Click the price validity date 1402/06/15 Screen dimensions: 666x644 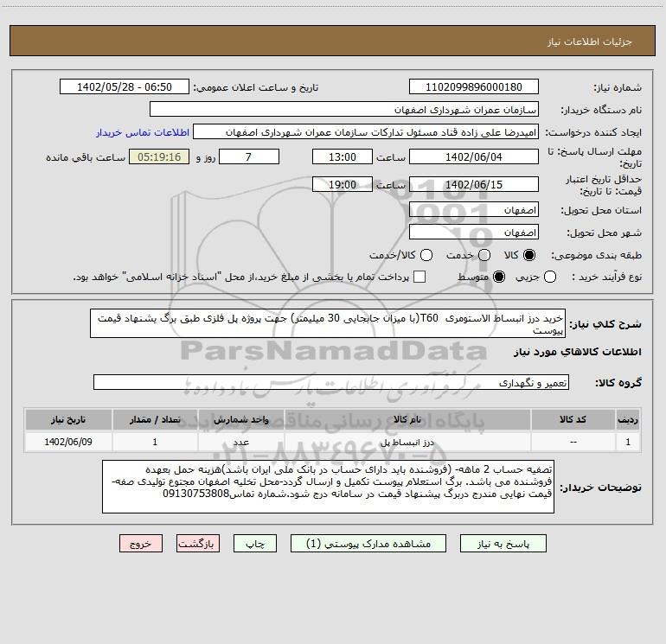[474, 185]
